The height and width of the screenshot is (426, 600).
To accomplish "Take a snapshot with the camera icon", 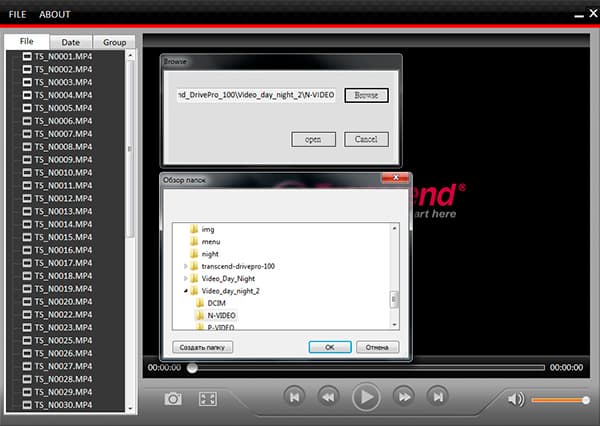I will pos(173,399).
